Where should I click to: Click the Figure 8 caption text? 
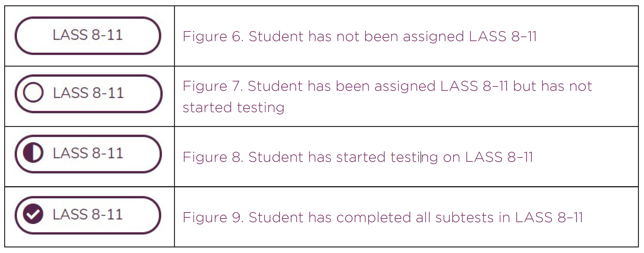pyautogui.click(x=358, y=157)
